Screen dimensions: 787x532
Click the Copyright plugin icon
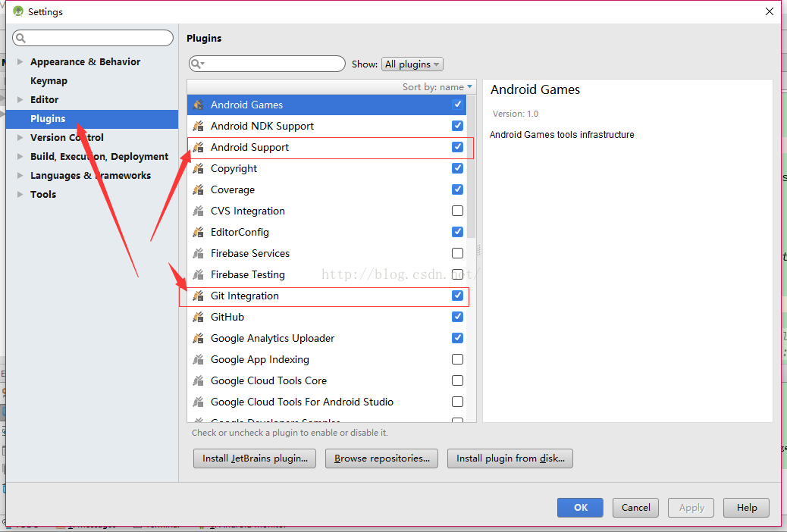pyautogui.click(x=198, y=169)
